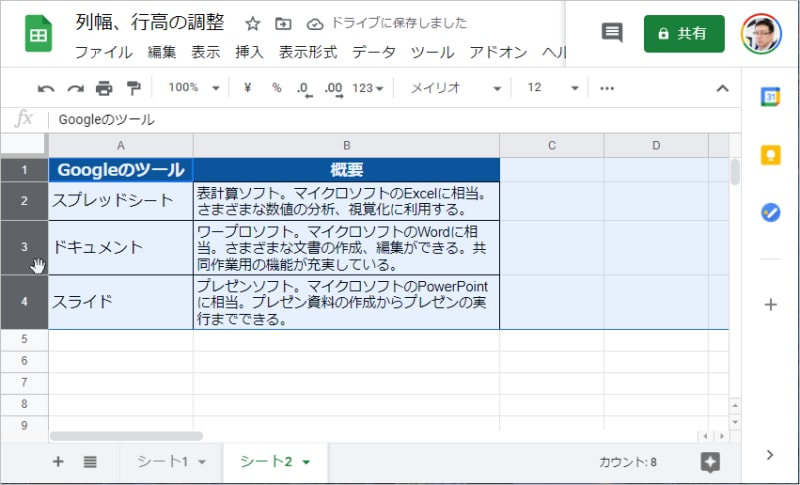Open the シート2 tab dropdown arrow
800x485 pixels.
click(x=306, y=463)
